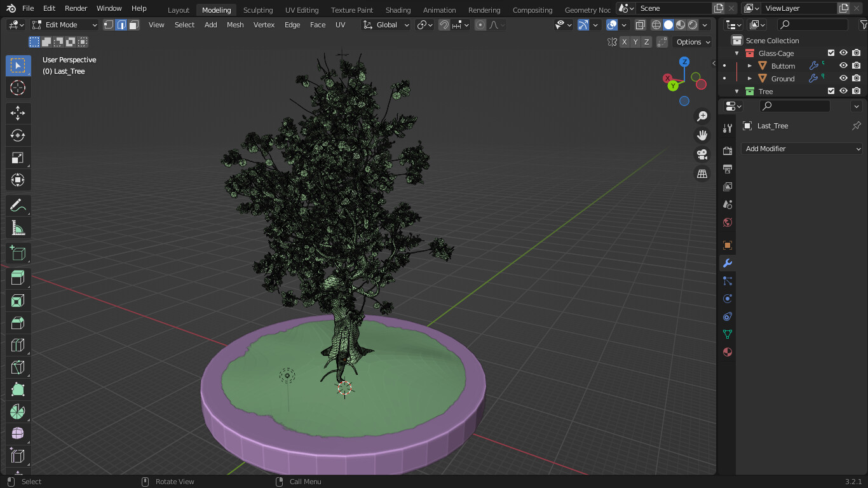Expand the Ground object in outliner
This screenshot has height=488, width=868.
pos(750,79)
